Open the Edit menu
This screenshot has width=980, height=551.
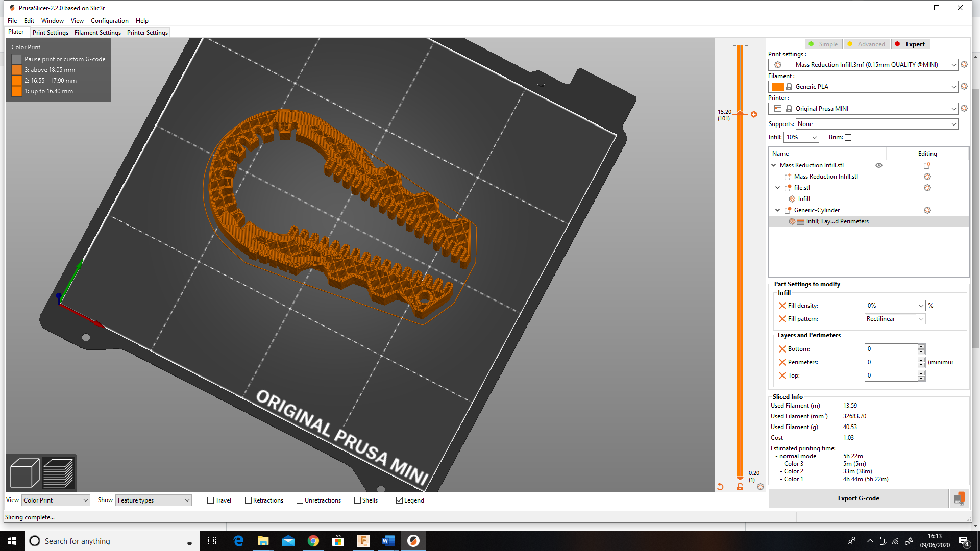29,21
